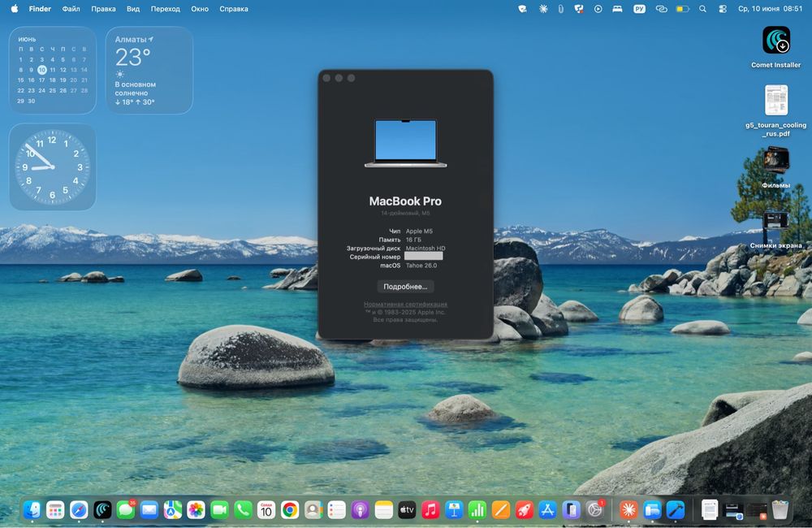Open the июнь calendar widget
812x528 pixels.
click(x=52, y=70)
